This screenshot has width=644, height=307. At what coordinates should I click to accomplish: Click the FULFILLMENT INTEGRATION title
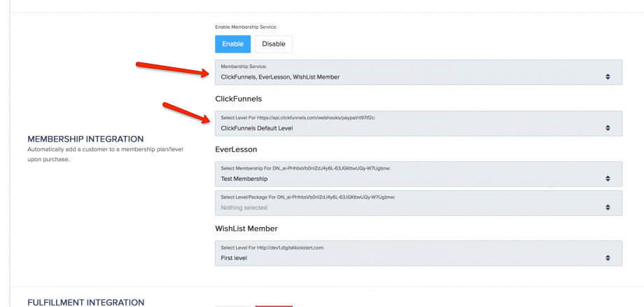click(x=86, y=303)
